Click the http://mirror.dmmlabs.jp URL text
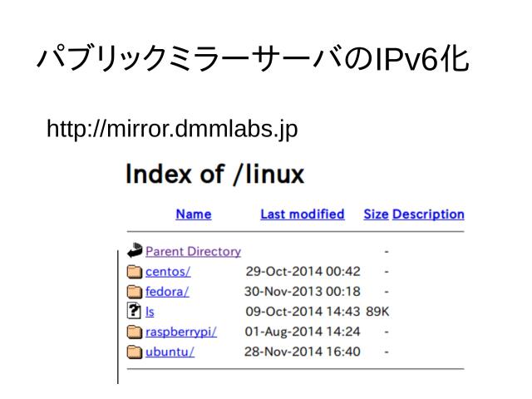Image resolution: width=532 pixels, height=399 pixels. point(172,130)
